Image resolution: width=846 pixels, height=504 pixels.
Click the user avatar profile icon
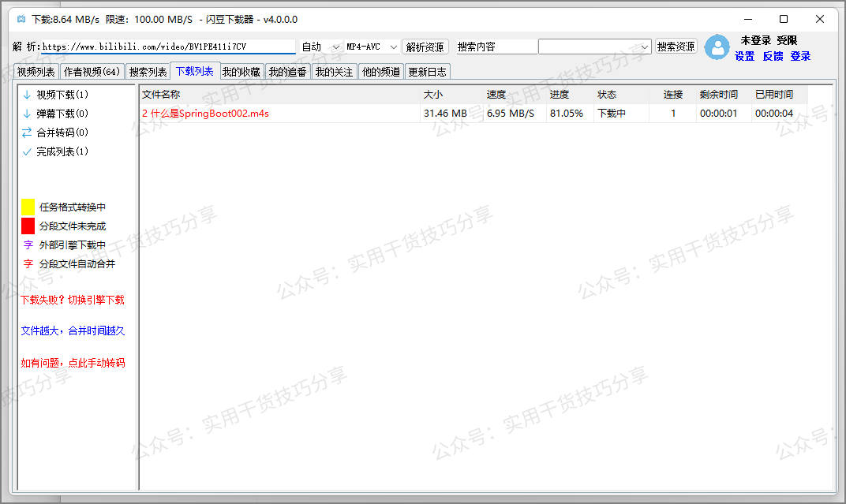(x=717, y=47)
